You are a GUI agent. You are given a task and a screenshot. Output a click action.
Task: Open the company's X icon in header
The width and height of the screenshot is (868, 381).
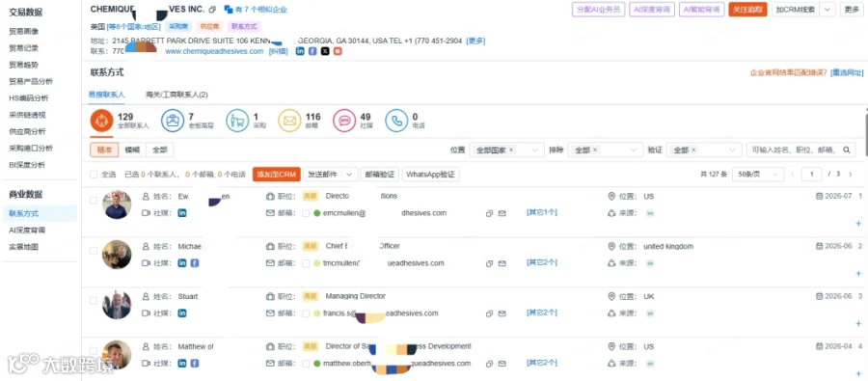pyautogui.click(x=325, y=51)
